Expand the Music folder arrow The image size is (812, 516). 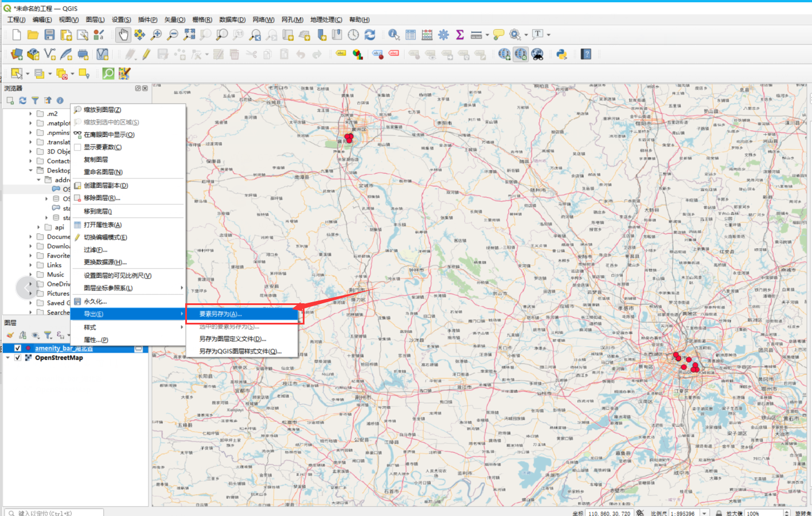tap(30, 275)
